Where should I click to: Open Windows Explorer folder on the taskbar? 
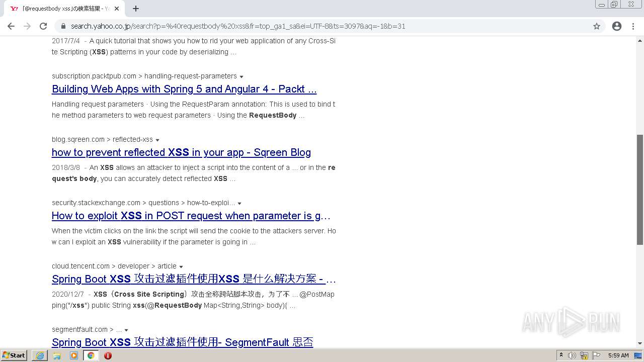57,355
